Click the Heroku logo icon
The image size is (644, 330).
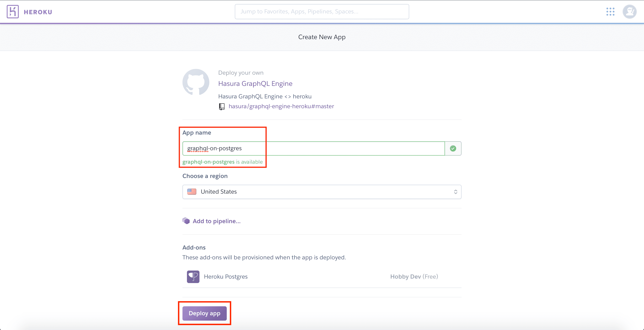click(x=13, y=12)
